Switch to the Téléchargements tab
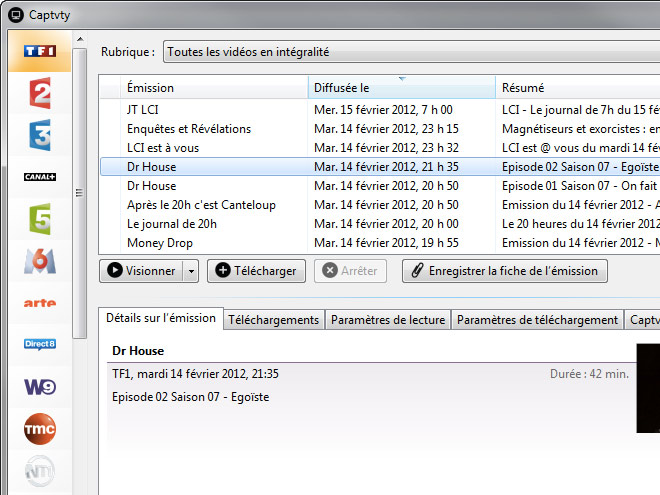The height and width of the screenshot is (495, 660). [274, 320]
